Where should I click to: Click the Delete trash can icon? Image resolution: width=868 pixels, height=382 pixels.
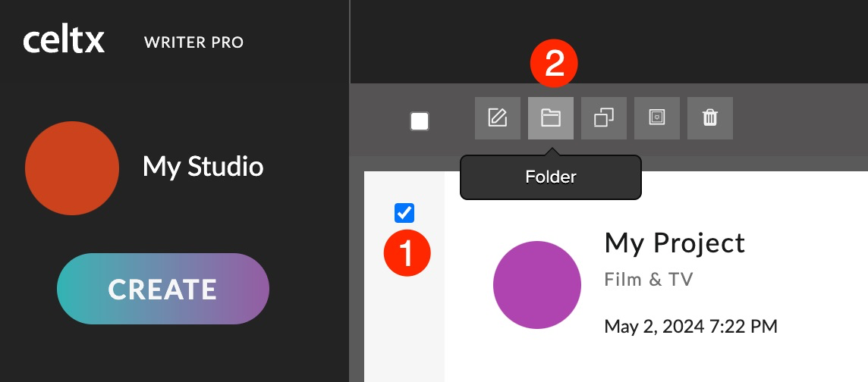[x=710, y=118]
